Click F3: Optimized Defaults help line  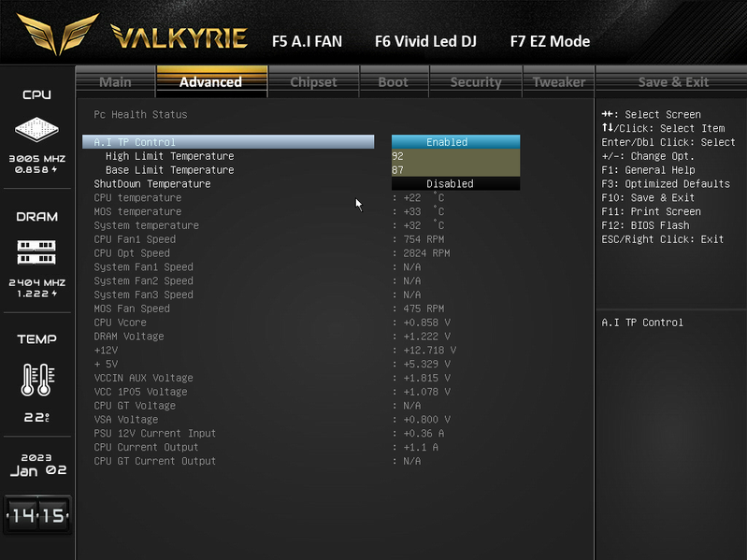(665, 184)
